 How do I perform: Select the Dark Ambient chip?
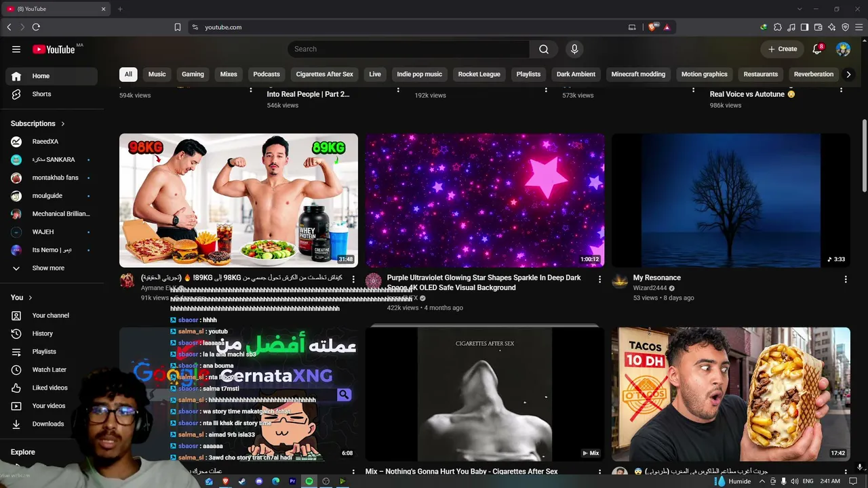tap(576, 75)
